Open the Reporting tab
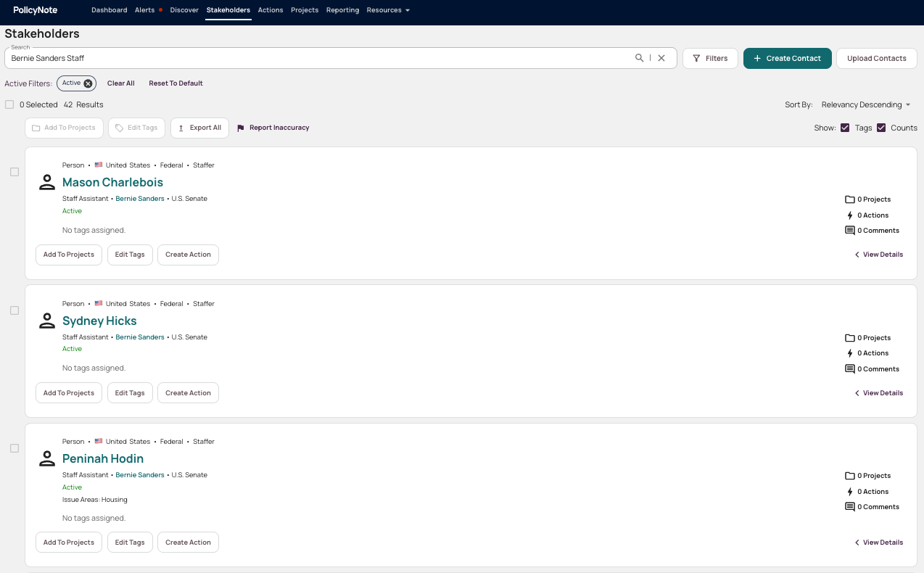Image resolution: width=924 pixels, height=573 pixels. pyautogui.click(x=342, y=10)
